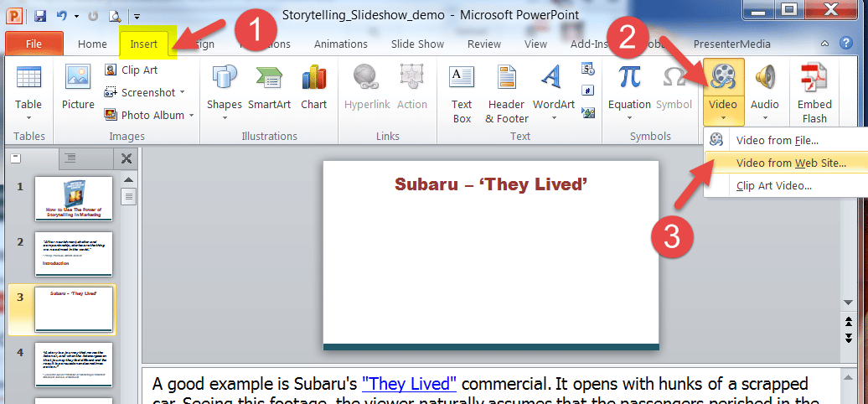Viewport: 868px width, 404px height.
Task: Expand the Table dropdown arrow
Action: click(x=28, y=118)
